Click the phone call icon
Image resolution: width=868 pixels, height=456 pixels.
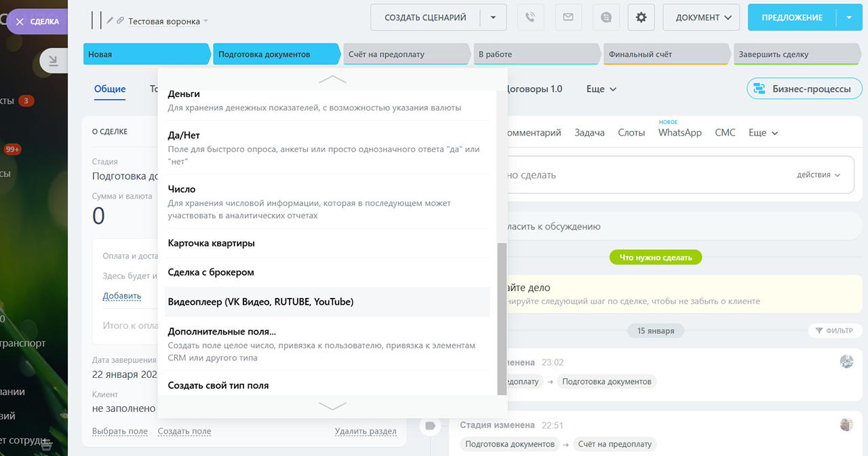pos(530,18)
